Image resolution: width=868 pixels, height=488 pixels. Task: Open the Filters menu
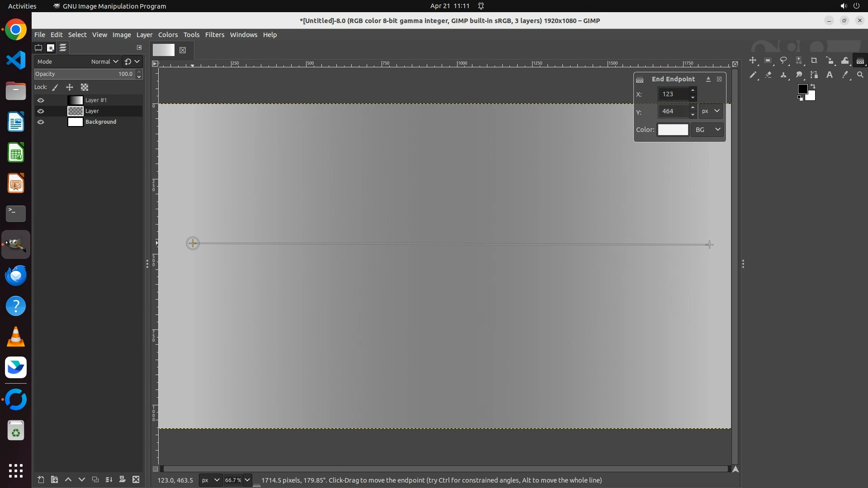point(214,35)
